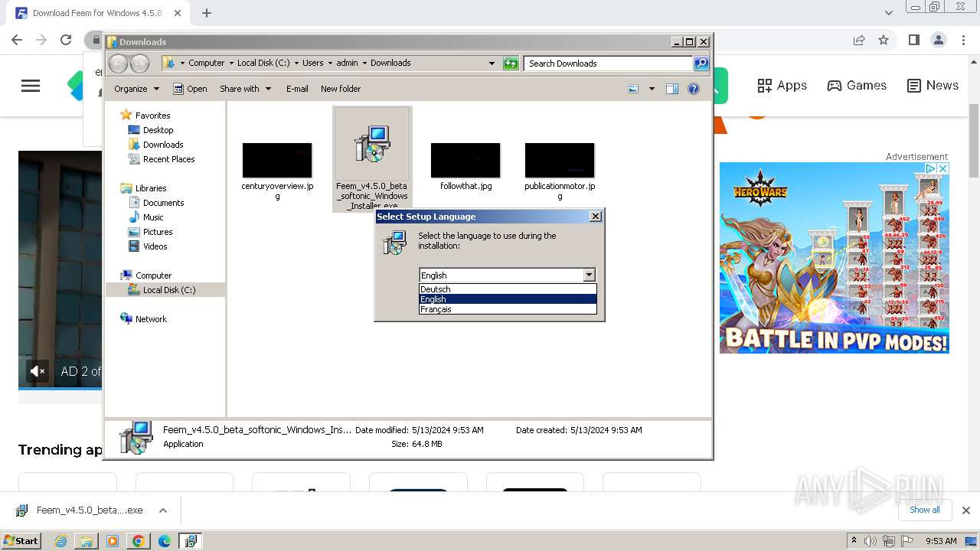Click into the Search Downloads field

[609, 64]
